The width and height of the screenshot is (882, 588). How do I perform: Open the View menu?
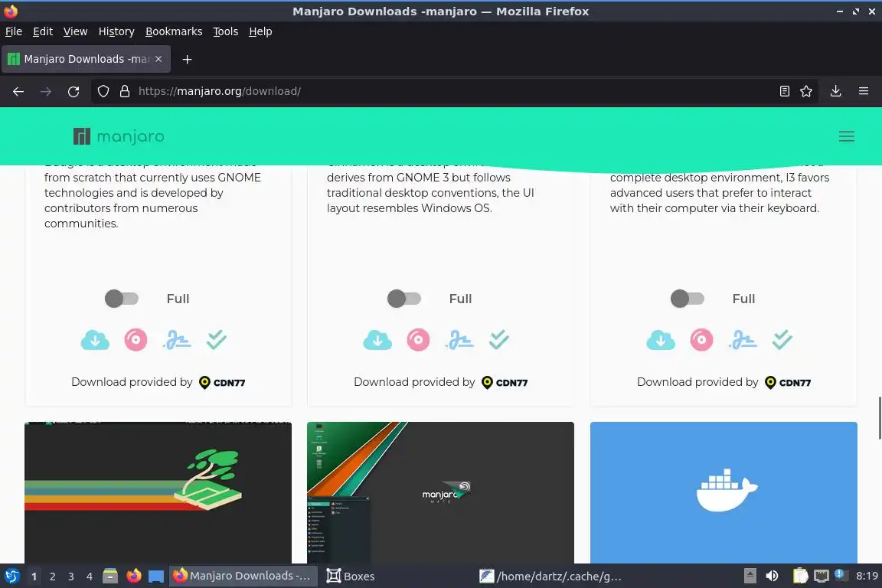75,31
